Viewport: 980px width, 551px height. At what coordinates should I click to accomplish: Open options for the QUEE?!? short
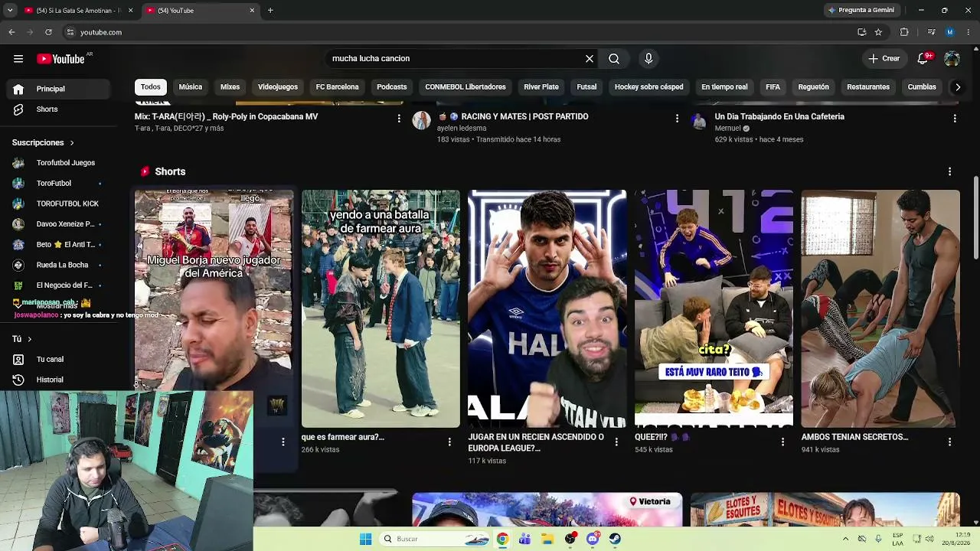pos(782,442)
